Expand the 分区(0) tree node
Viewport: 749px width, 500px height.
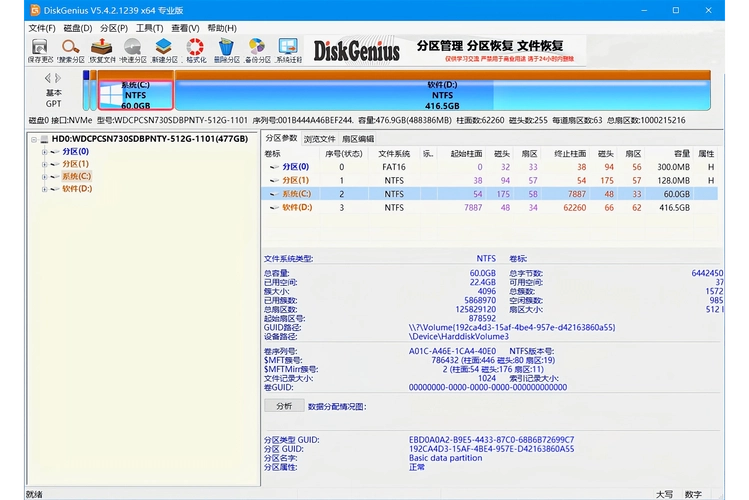pos(44,152)
